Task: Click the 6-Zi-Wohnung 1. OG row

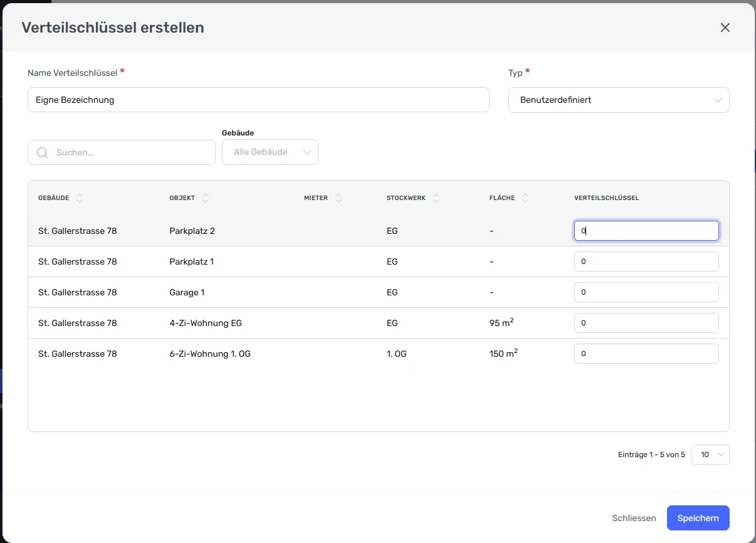Action: 379,354
